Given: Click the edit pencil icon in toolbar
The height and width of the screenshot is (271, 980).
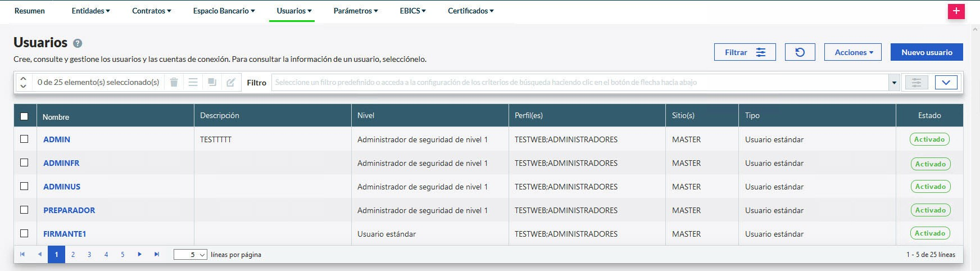Looking at the screenshot, I should [230, 83].
